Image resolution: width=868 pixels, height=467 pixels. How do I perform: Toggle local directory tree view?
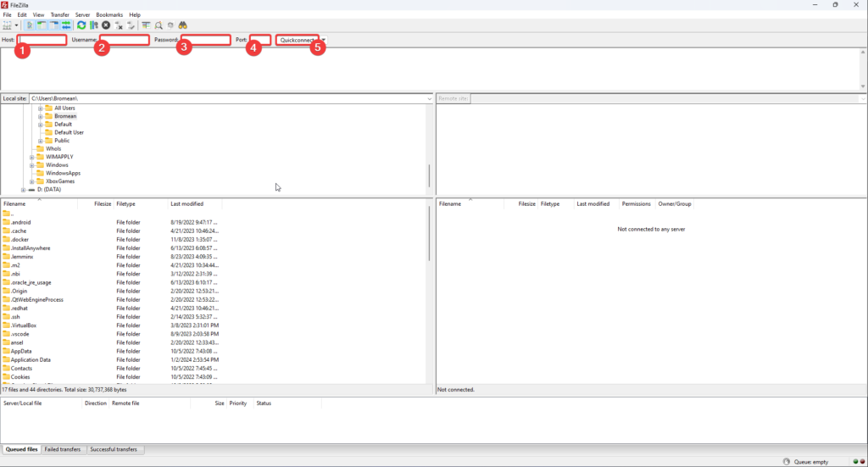point(42,25)
